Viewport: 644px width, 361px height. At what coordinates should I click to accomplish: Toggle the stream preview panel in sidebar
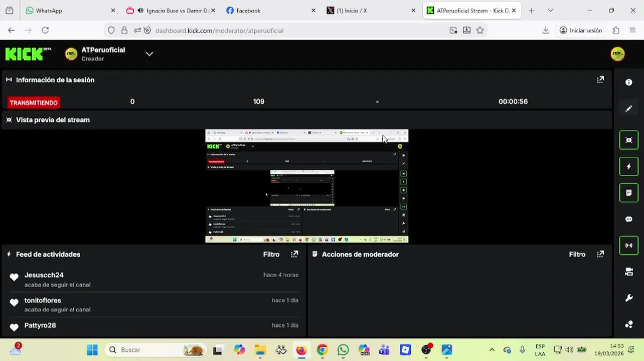(629, 140)
